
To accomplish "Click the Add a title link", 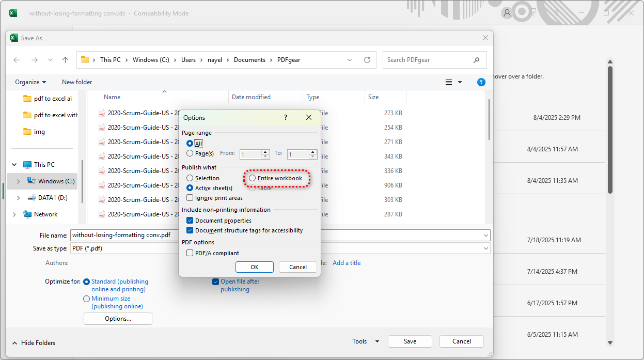I will pyautogui.click(x=347, y=263).
